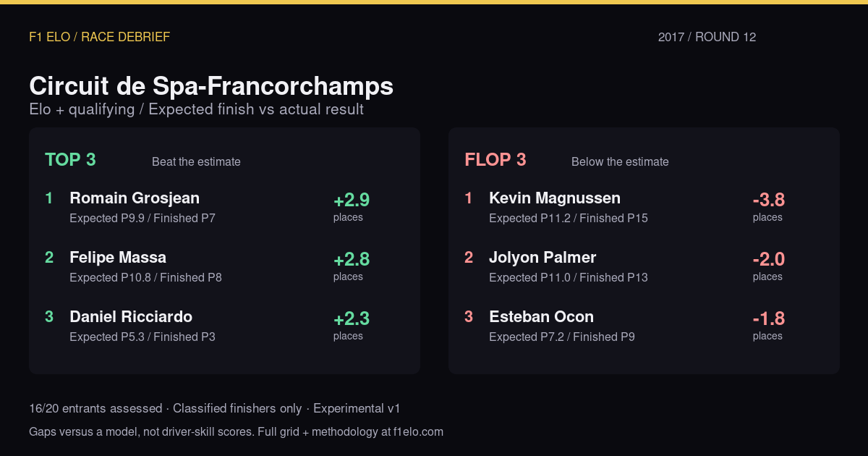Select Daniel Ricciardo driver entry
The width and height of the screenshot is (868, 456).
[x=131, y=317]
